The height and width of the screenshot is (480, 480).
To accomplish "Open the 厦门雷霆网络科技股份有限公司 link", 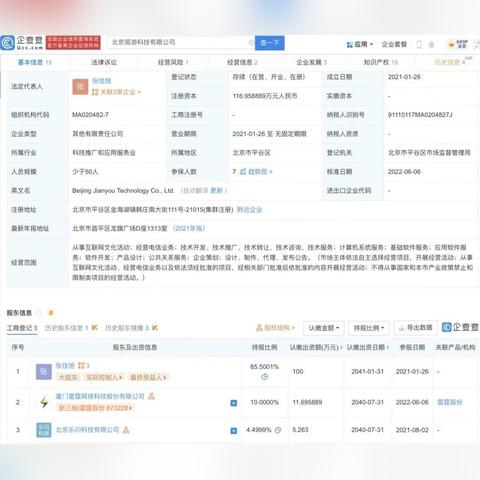I will point(100,396).
